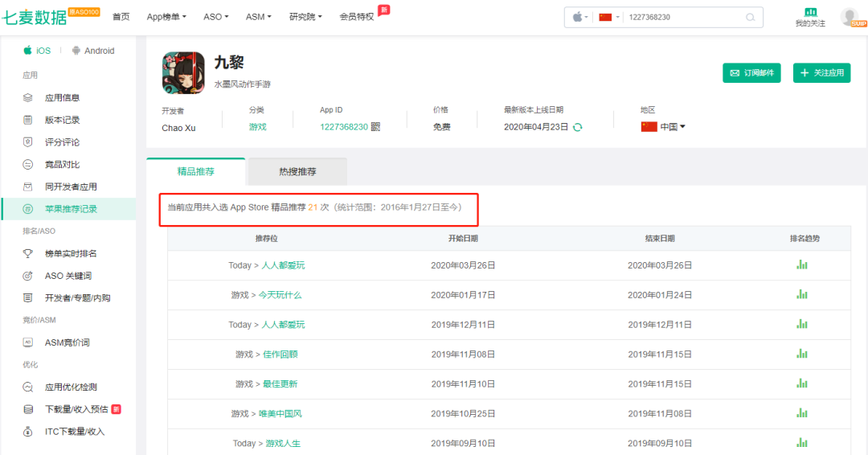Open the 中国 region dropdown
868x455 pixels.
(663, 127)
